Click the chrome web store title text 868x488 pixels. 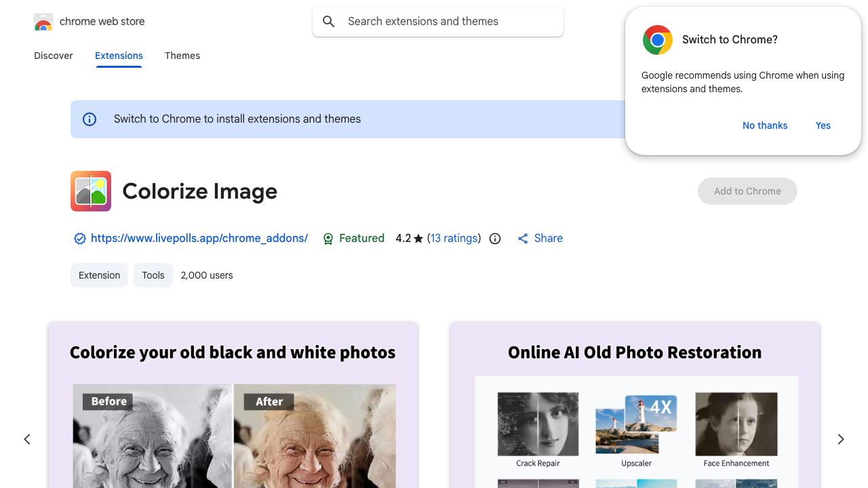[x=102, y=22]
